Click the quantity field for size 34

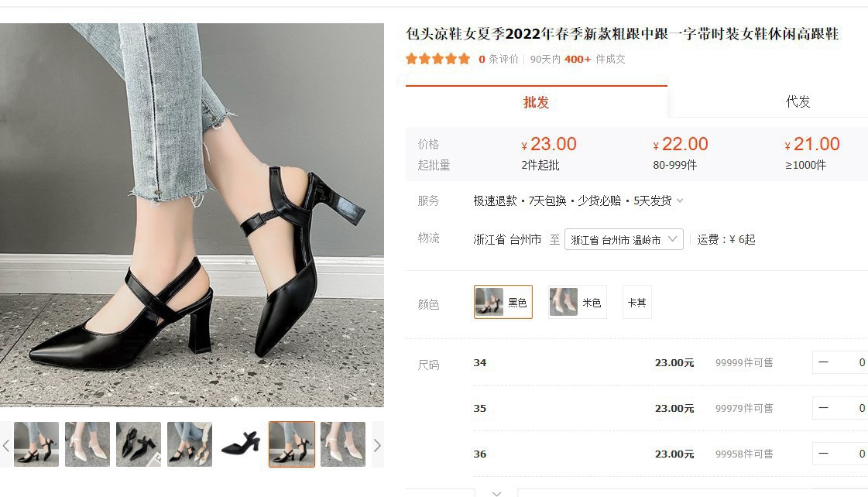(x=853, y=362)
